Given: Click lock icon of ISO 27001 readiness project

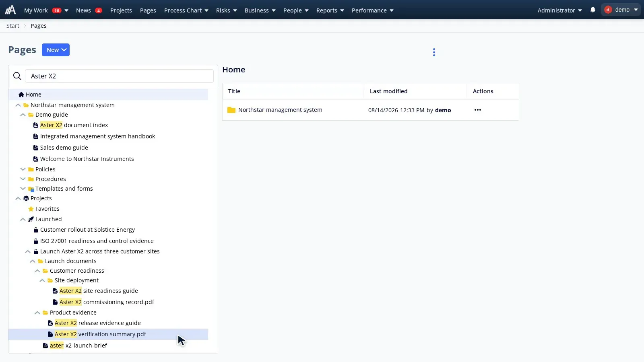Looking at the screenshot, I should (x=36, y=241).
